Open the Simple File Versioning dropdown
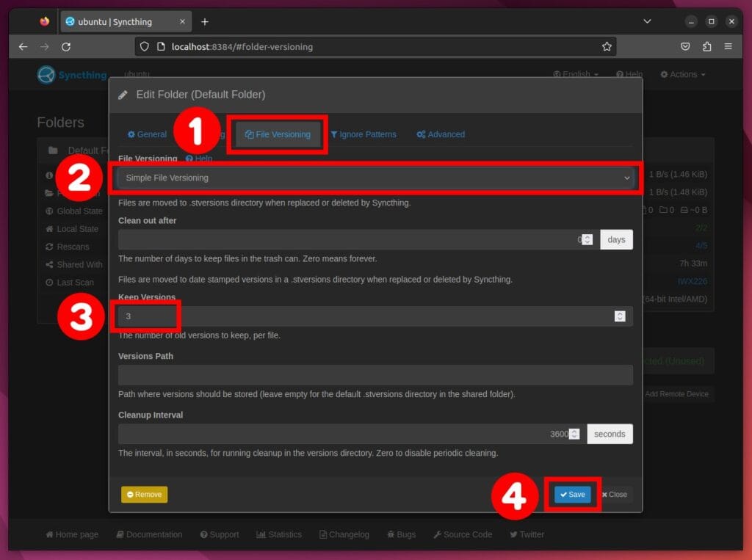The height and width of the screenshot is (560, 752). (376, 178)
